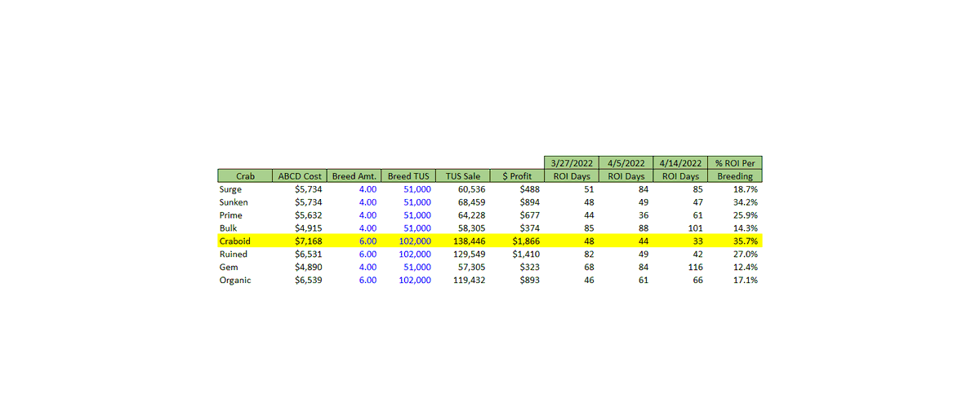Image resolution: width=980 pixels, height=416 pixels.
Task: Select the '4/5/2022' date header
Action: 626,162
